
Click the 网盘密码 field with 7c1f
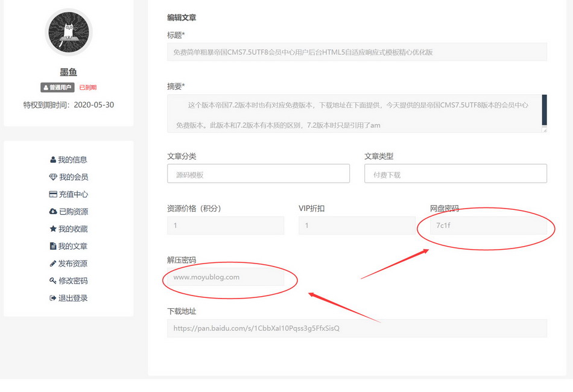coord(489,226)
